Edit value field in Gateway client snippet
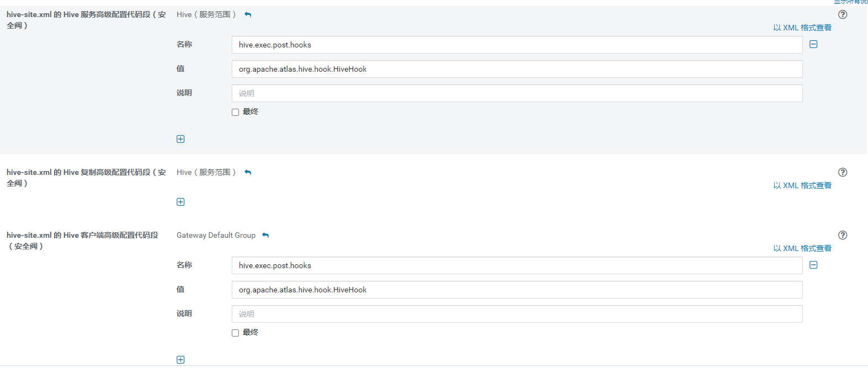Viewport: 868px width, 368px height. point(517,290)
